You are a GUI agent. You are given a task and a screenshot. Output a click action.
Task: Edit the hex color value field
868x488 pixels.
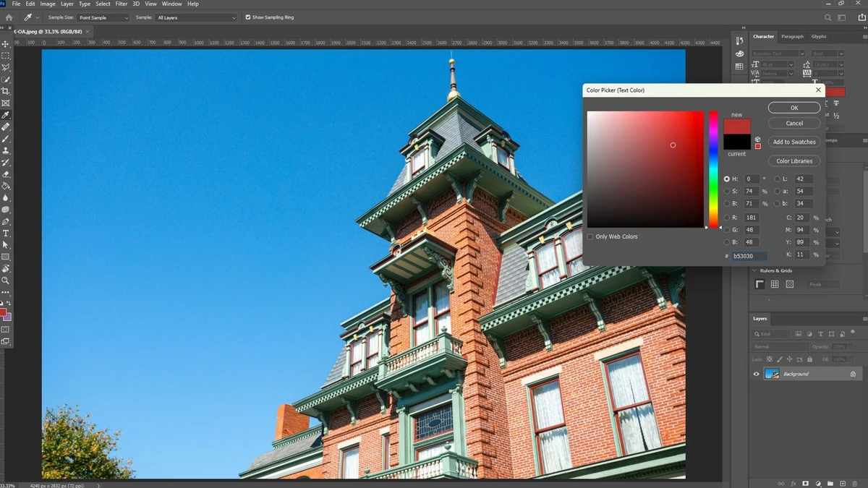point(749,255)
